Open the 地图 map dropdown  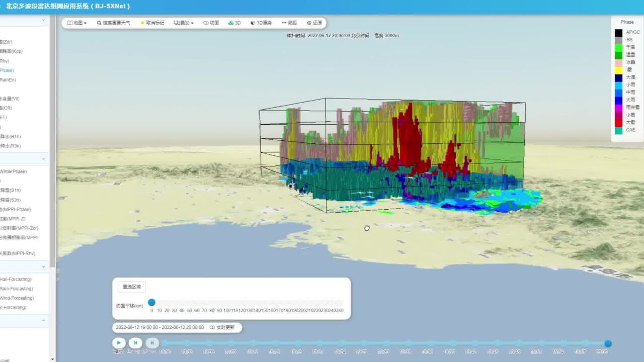(77, 23)
